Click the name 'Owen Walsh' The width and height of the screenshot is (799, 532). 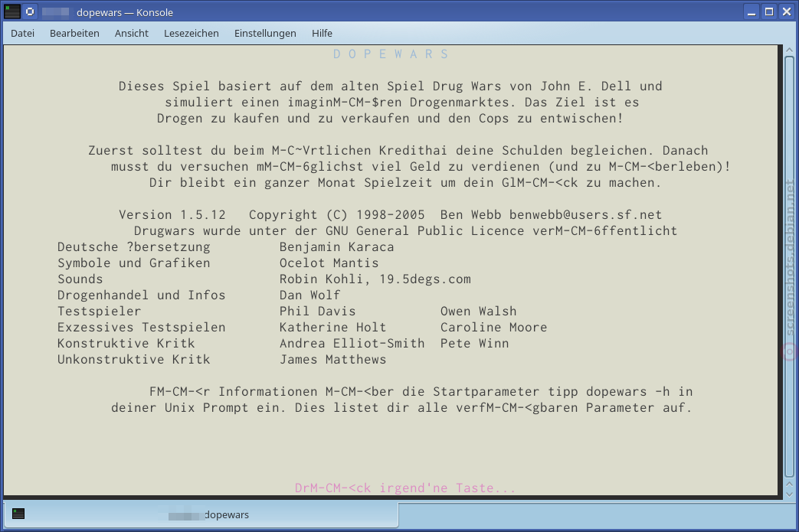click(x=479, y=311)
